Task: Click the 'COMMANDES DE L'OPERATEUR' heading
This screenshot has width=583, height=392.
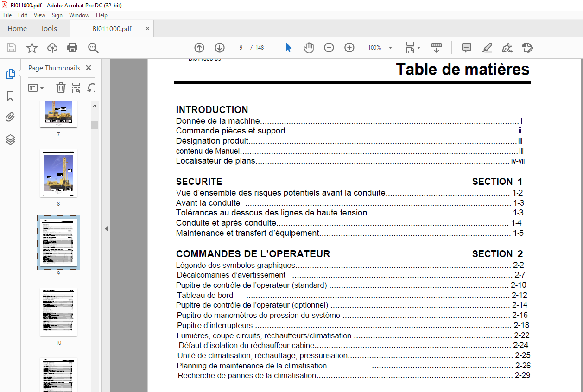Action: point(253,254)
